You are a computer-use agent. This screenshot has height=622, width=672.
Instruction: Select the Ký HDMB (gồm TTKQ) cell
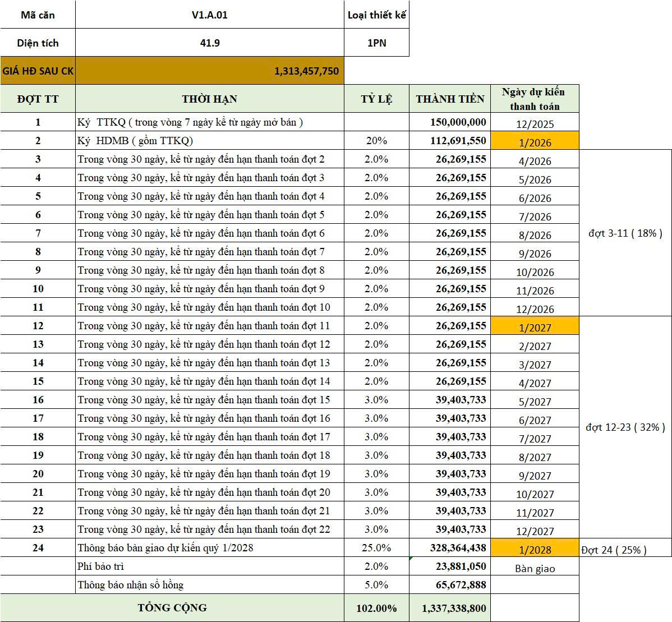[x=209, y=141]
